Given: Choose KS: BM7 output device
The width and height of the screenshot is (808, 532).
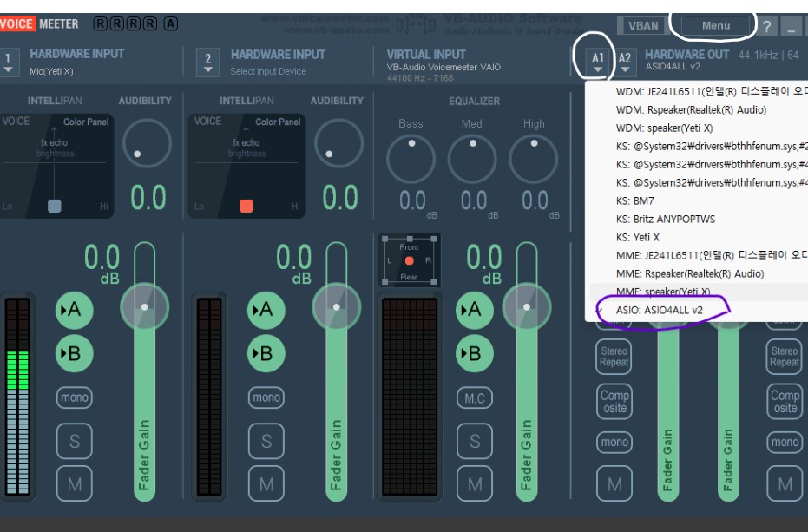Looking at the screenshot, I should 635,200.
